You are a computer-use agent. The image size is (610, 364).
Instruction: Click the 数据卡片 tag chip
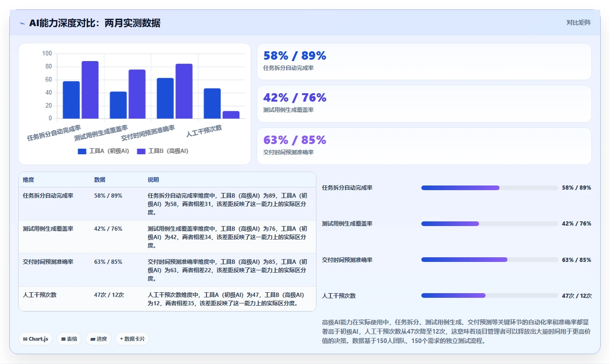[x=132, y=339]
